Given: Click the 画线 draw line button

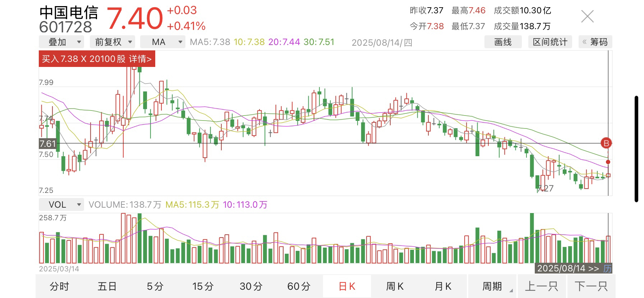Looking at the screenshot, I should (503, 42).
